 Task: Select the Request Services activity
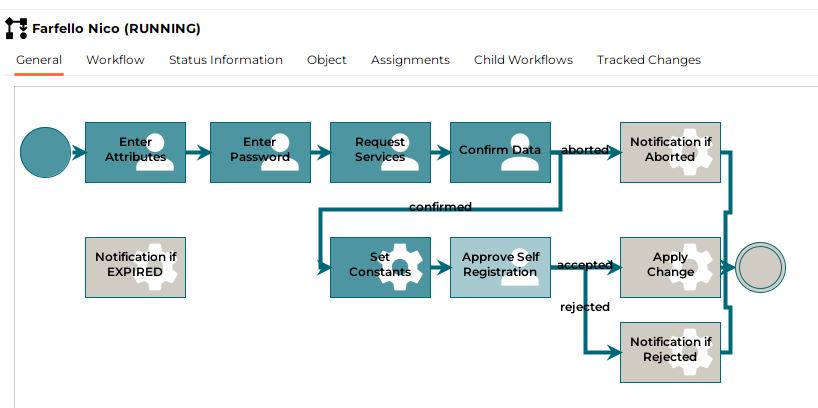pos(380,152)
